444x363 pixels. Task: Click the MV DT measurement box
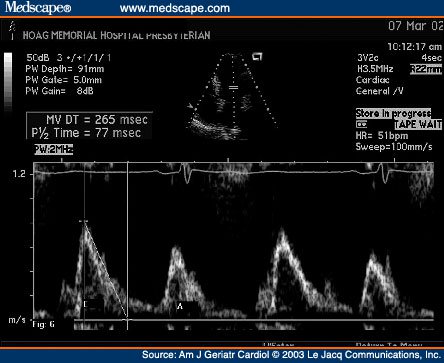pos(89,126)
